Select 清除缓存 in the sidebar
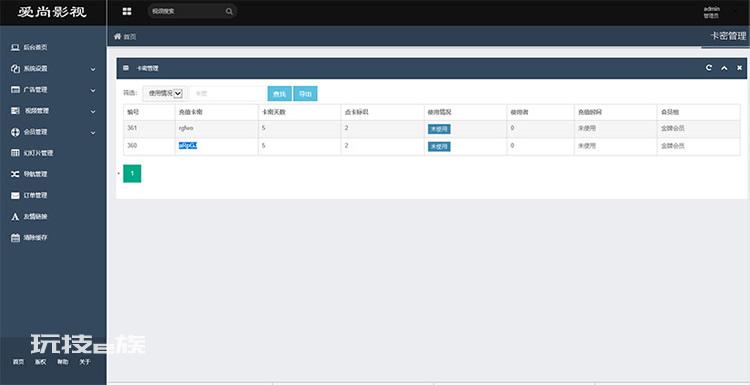 (x=35, y=238)
